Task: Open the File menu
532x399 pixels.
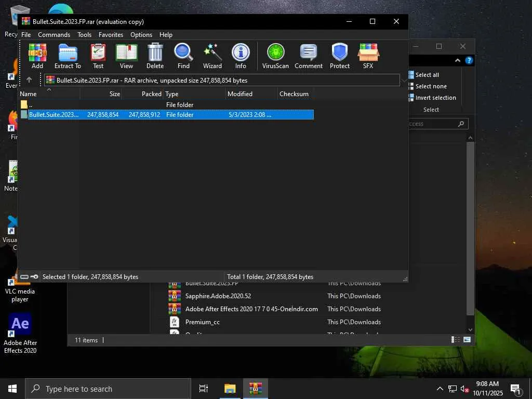Action: (x=26, y=35)
